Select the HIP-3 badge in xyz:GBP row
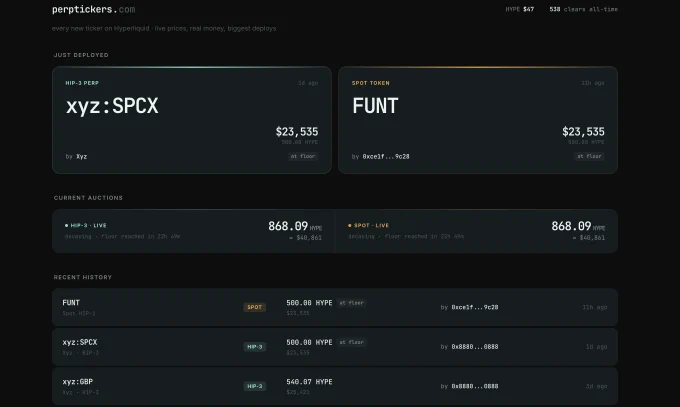680x407 pixels. (x=255, y=386)
